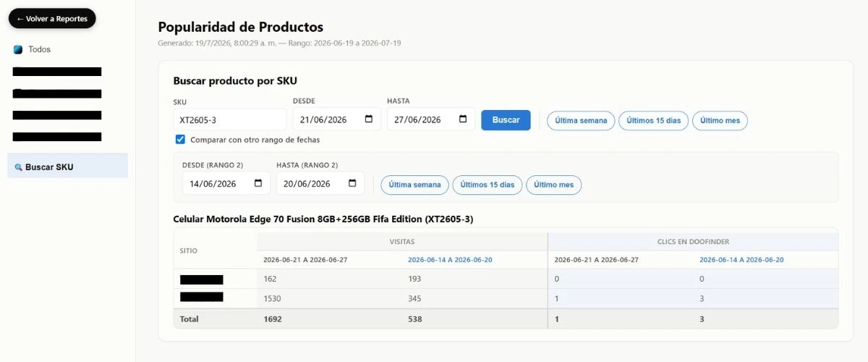This screenshot has width=868, height=362.
Task: Click the Hasta date field 27/06/2026
Action: (x=430, y=119)
